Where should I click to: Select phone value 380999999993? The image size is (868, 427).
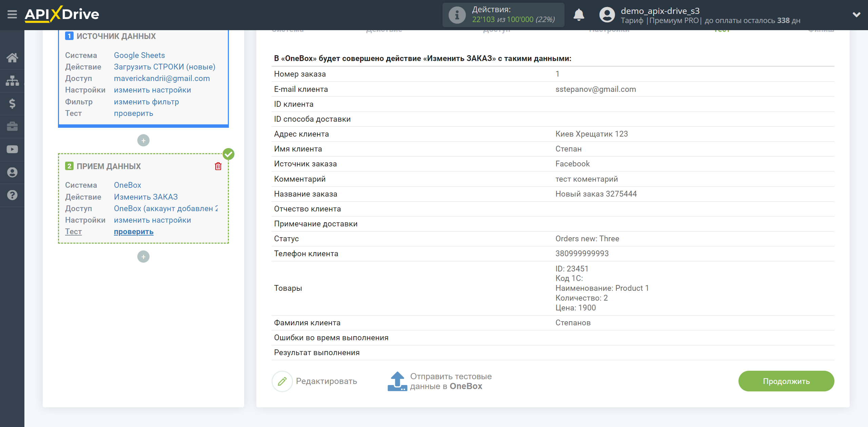point(582,253)
